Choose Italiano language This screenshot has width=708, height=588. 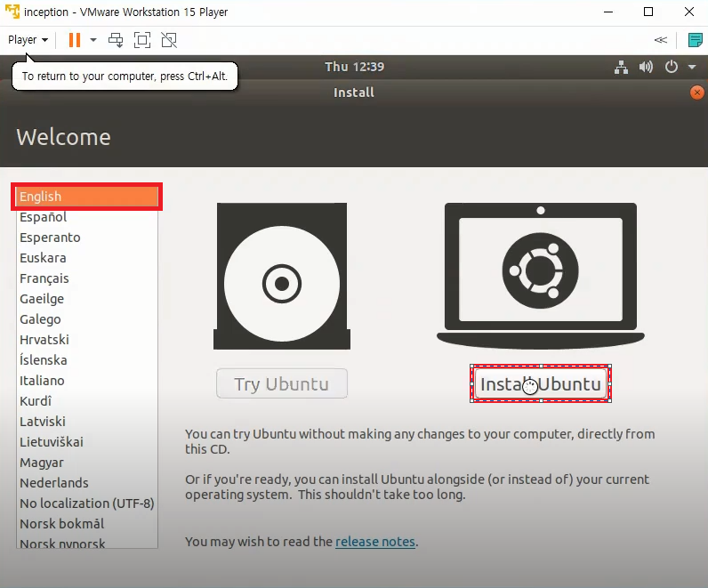(x=86, y=381)
